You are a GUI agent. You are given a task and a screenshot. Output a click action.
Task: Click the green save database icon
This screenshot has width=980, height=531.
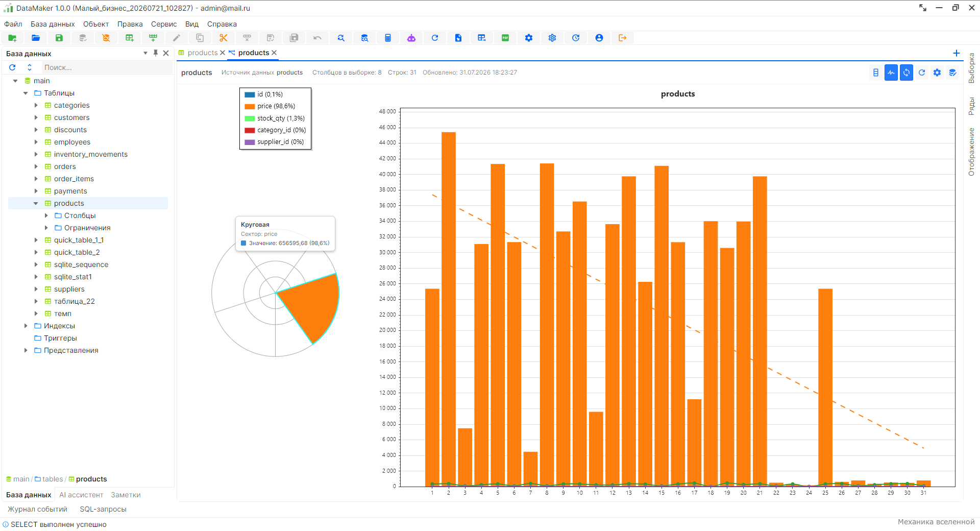click(x=59, y=38)
